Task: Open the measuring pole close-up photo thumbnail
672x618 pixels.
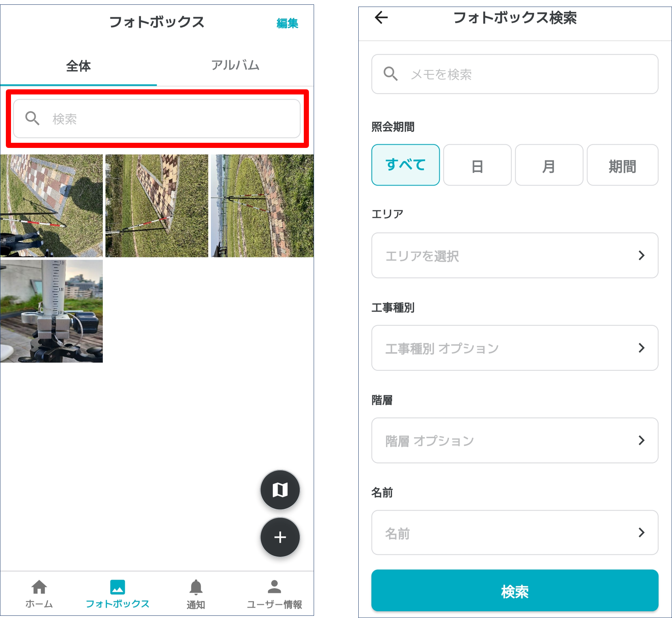Action: click(52, 311)
